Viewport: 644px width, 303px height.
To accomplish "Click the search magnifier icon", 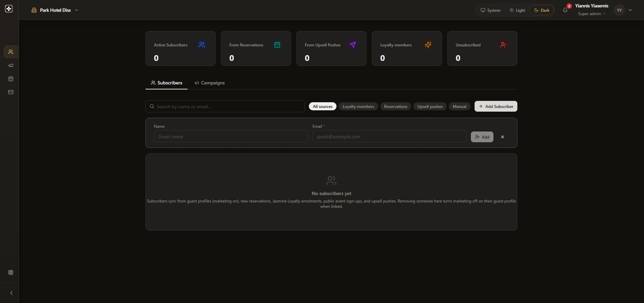I will [x=152, y=106].
